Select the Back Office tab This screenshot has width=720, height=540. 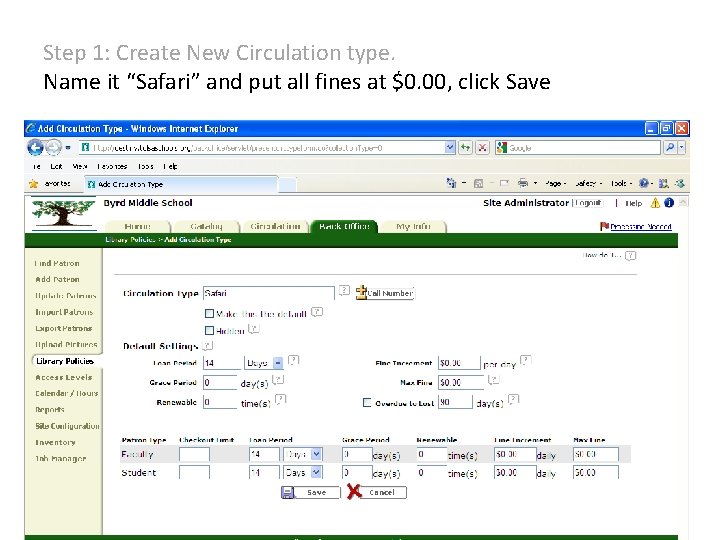click(344, 226)
